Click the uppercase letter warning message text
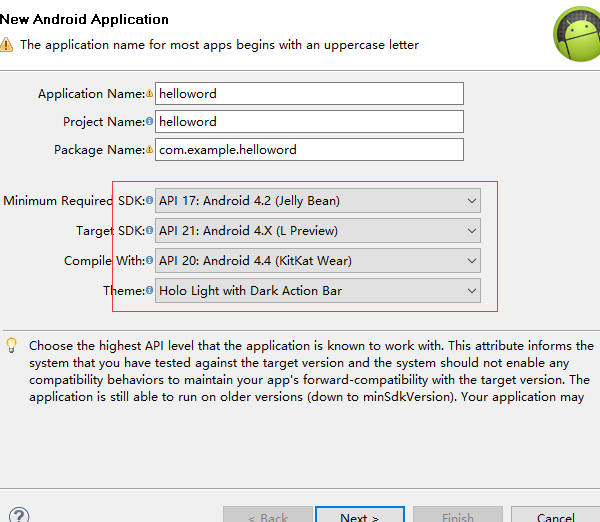The width and height of the screenshot is (600, 522). [x=220, y=45]
